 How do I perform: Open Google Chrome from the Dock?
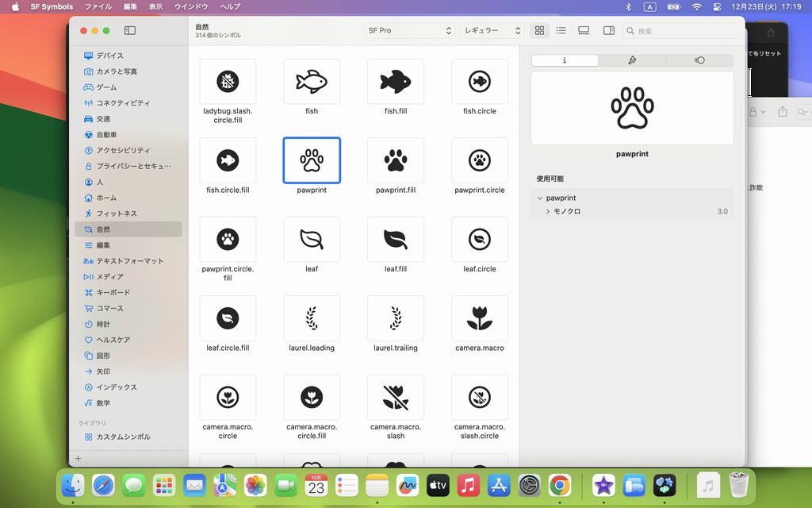(x=560, y=485)
